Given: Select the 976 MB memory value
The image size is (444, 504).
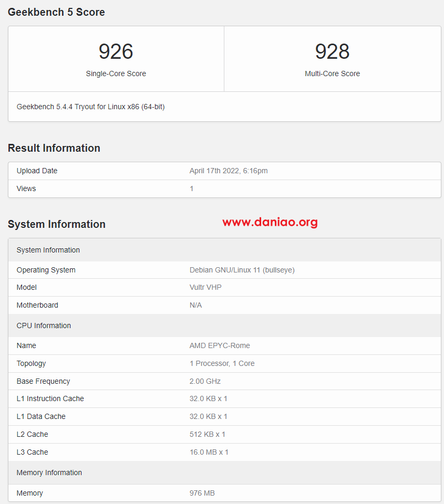Looking at the screenshot, I should click(202, 493).
